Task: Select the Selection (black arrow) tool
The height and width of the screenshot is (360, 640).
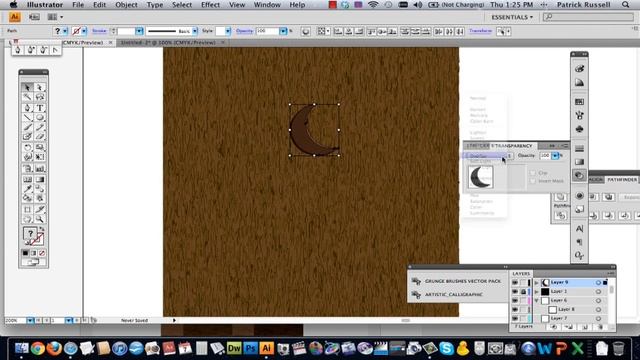Action: click(x=27, y=87)
